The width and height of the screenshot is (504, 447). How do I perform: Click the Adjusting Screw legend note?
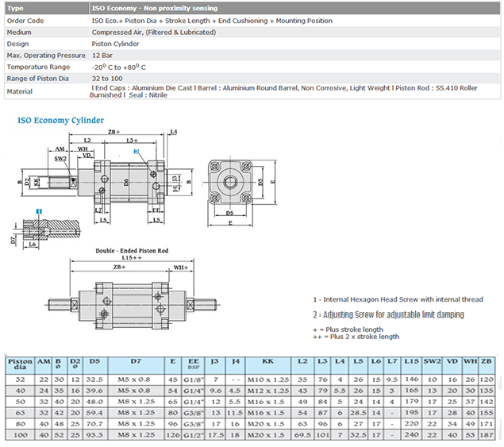pos(388,314)
